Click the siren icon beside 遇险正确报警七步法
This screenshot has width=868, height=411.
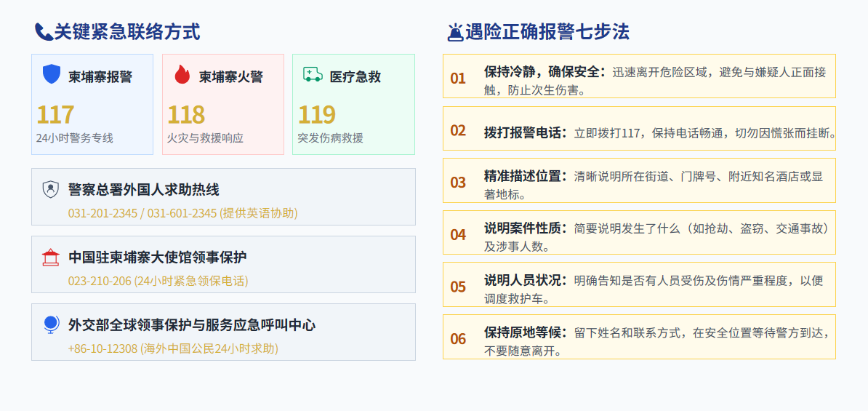click(456, 33)
